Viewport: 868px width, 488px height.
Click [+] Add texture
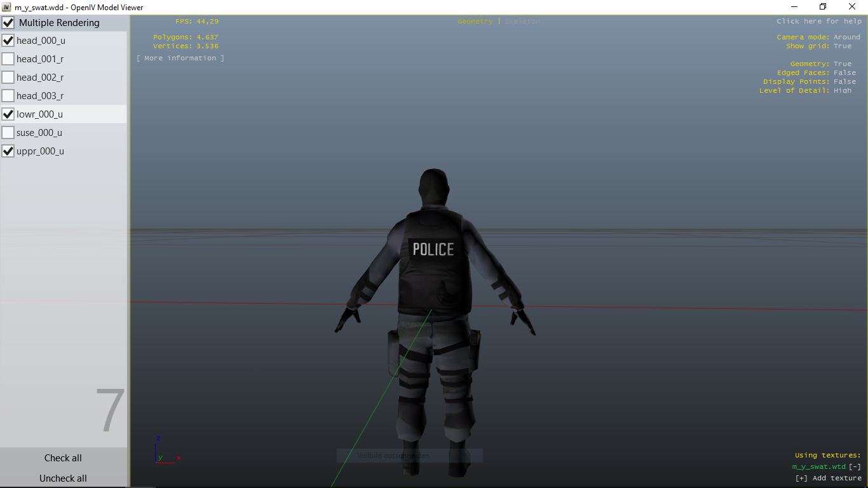[x=828, y=478]
